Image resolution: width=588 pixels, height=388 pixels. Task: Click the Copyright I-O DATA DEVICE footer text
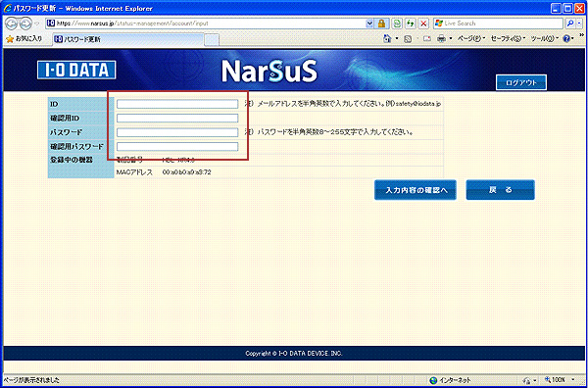pyautogui.click(x=294, y=353)
